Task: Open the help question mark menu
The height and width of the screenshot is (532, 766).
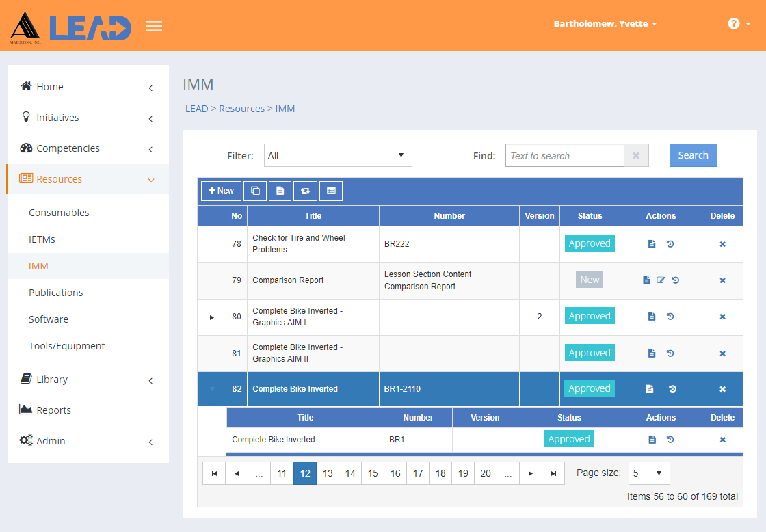Action: [x=739, y=23]
